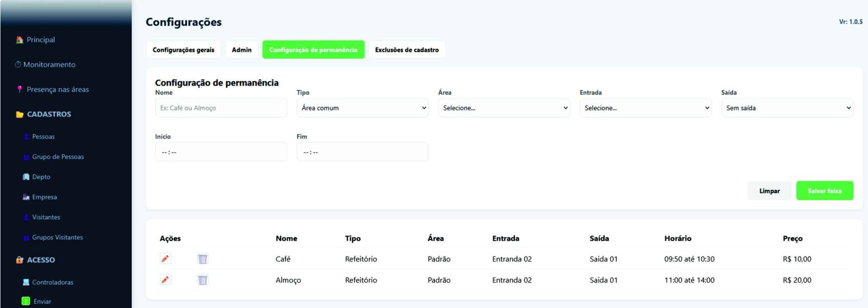Image resolution: width=868 pixels, height=308 pixels.
Task: Click the Limpar button
Action: pos(769,190)
